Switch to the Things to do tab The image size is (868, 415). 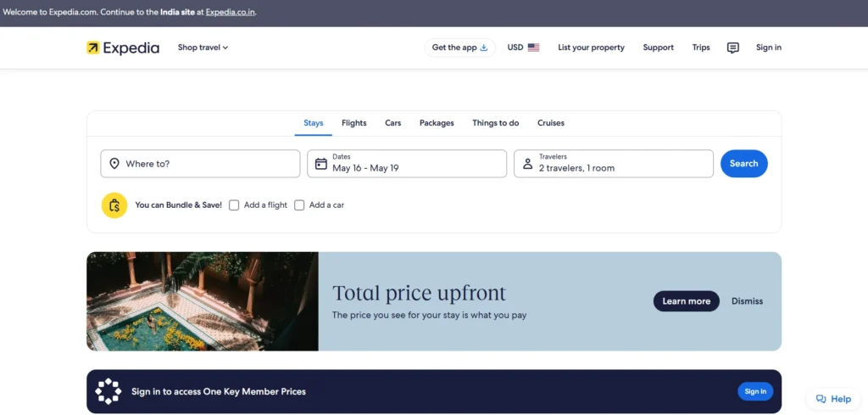pos(495,123)
